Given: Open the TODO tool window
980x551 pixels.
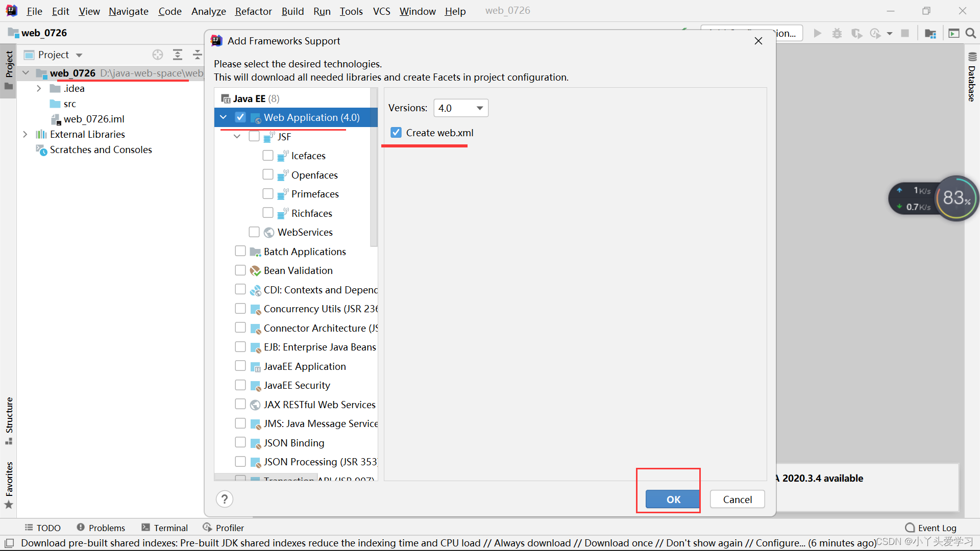Looking at the screenshot, I should [43, 528].
